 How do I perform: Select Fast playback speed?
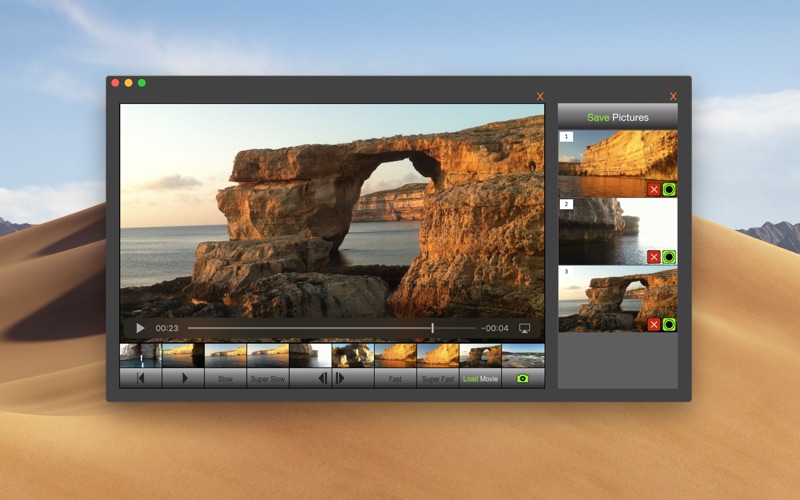coord(395,379)
